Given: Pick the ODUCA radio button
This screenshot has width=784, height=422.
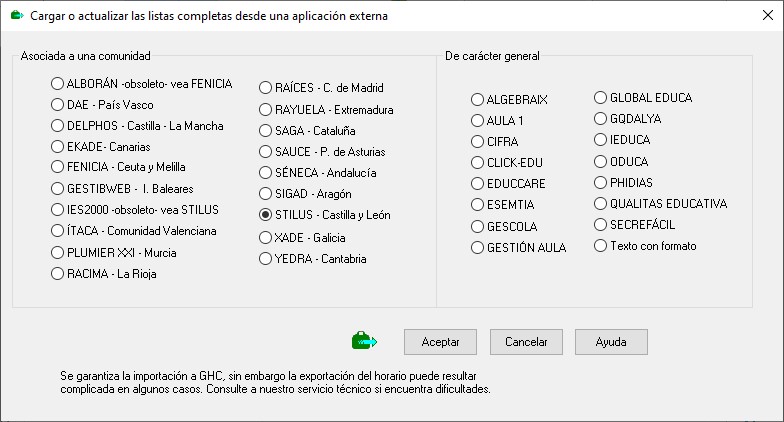Looking at the screenshot, I should click(621, 162).
